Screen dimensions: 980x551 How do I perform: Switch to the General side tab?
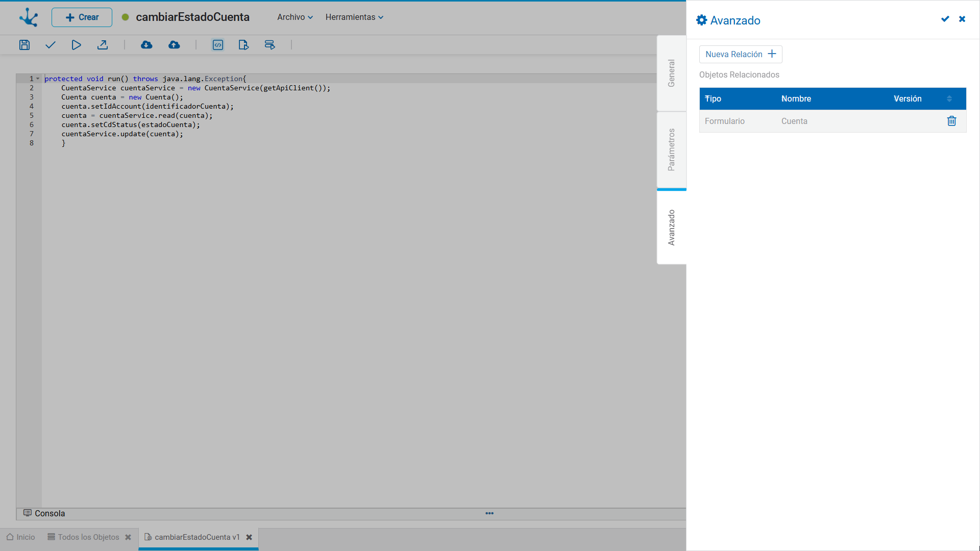(672, 73)
